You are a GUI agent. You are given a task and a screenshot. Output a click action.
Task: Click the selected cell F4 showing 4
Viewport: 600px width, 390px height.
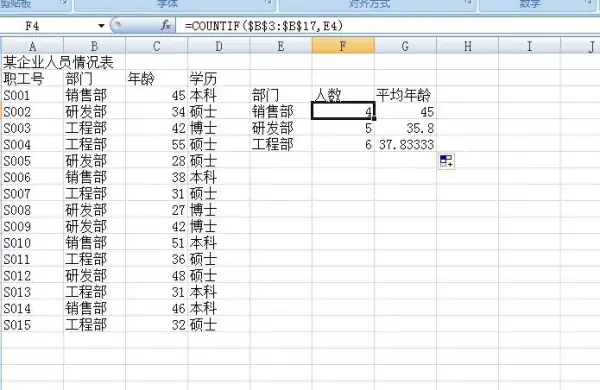343,111
